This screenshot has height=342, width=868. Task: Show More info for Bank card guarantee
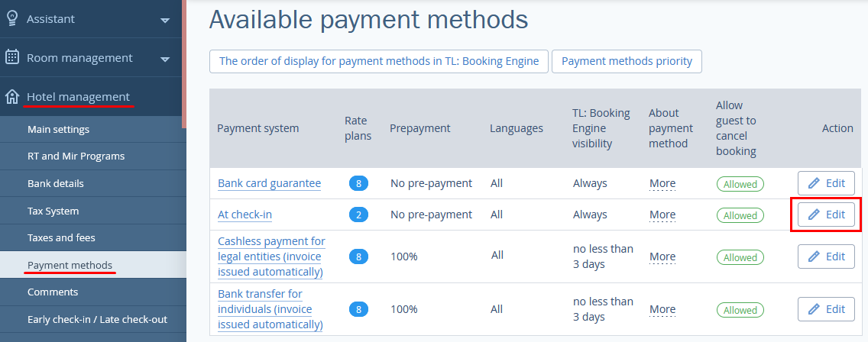(x=662, y=183)
